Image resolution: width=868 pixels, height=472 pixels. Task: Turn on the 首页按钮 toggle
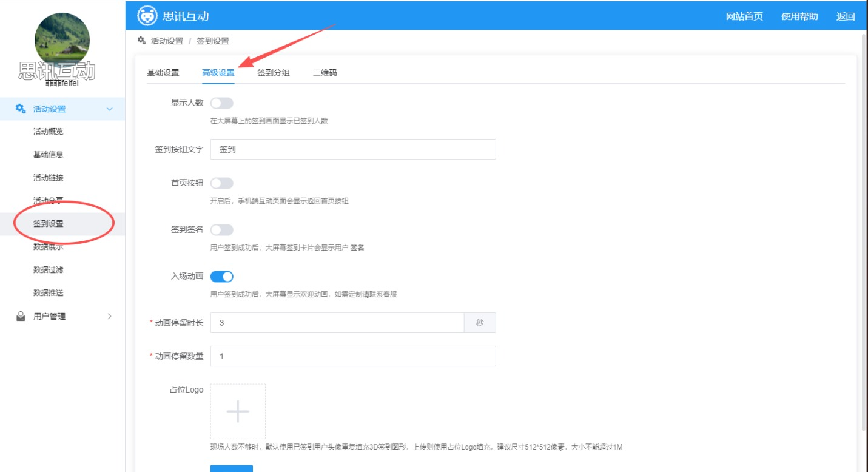221,183
